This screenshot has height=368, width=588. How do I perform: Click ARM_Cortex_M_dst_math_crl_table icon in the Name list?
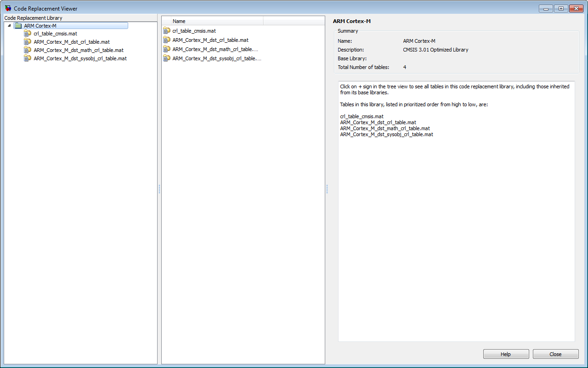tap(167, 49)
